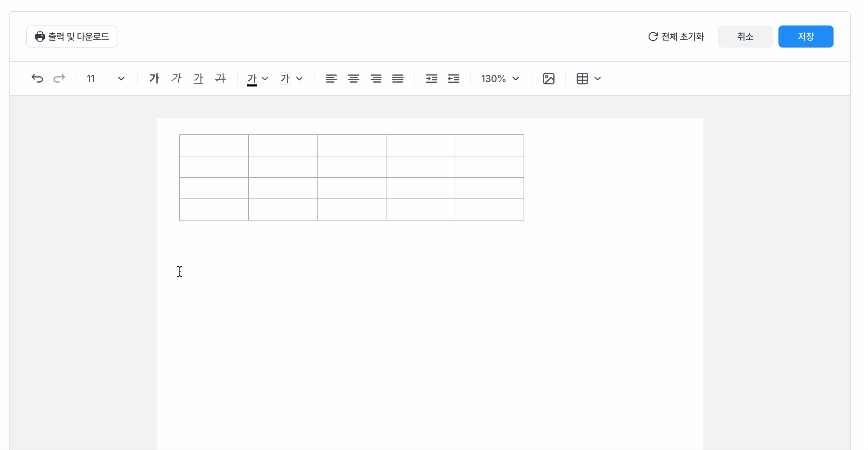Increase paragraph indent
Viewport: 868px width, 450px height.
[431, 79]
